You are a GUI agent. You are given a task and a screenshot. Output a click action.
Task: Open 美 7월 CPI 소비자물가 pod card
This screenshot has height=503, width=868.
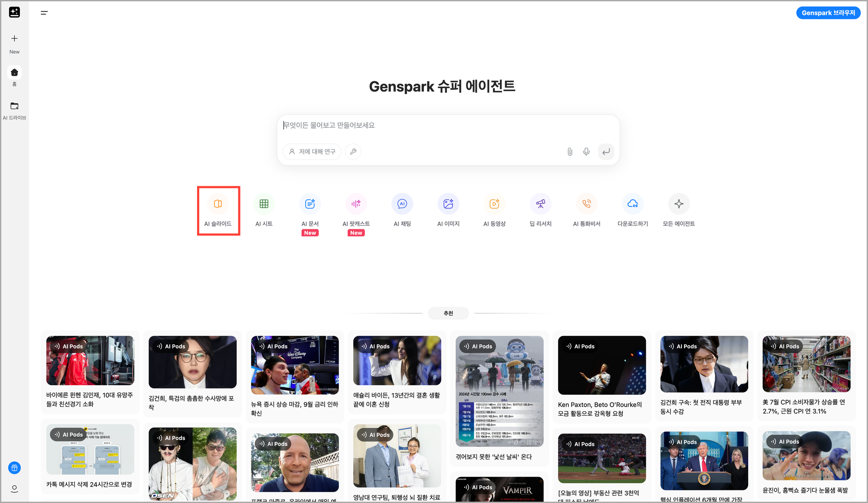pos(806,376)
